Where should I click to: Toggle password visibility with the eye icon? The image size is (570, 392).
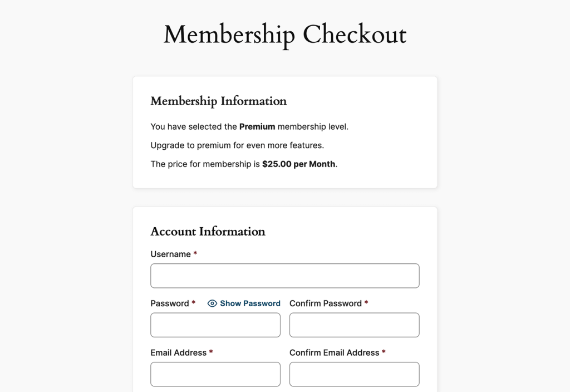pos(212,303)
